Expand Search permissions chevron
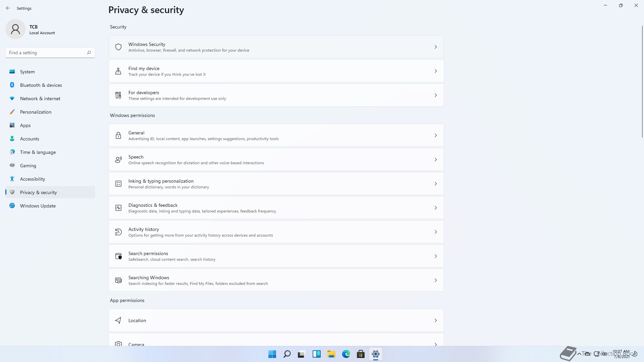This screenshot has height=362, width=644. tap(436, 256)
